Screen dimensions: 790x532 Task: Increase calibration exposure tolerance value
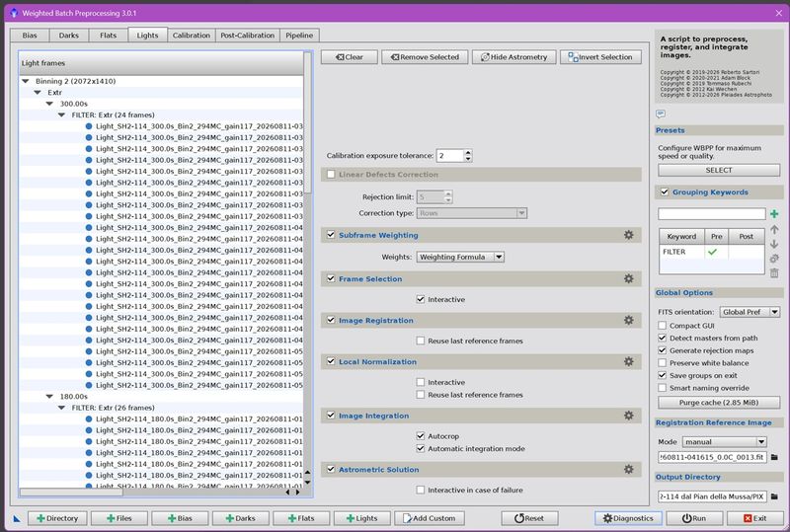point(468,153)
